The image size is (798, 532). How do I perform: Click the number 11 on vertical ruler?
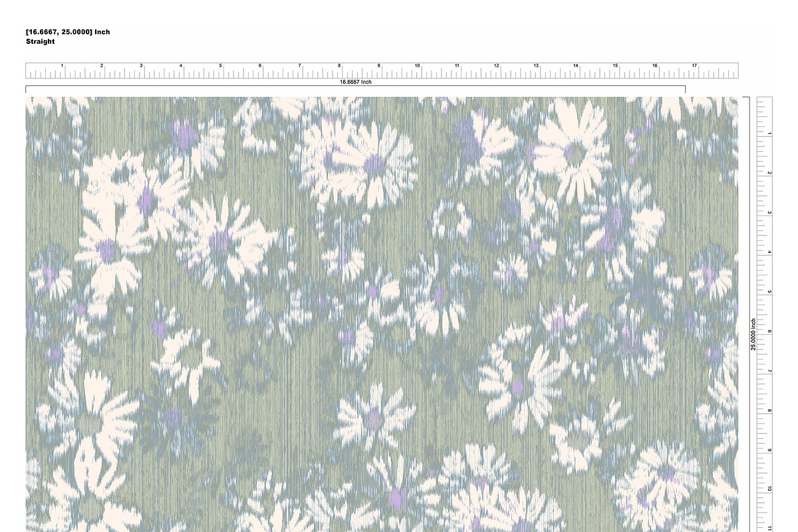click(769, 529)
